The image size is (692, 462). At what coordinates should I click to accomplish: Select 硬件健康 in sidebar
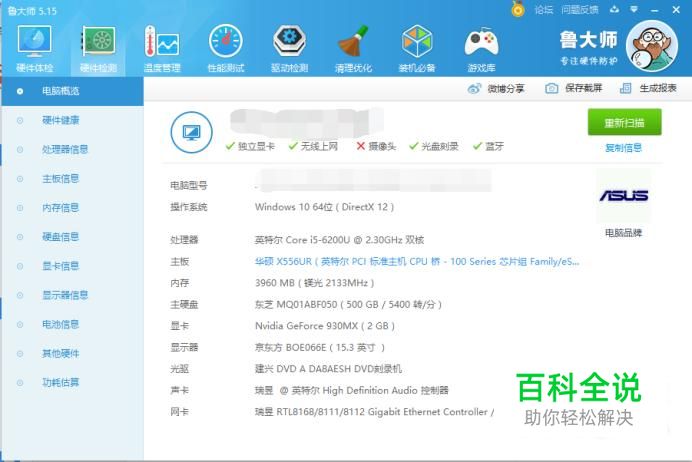[x=72, y=120]
